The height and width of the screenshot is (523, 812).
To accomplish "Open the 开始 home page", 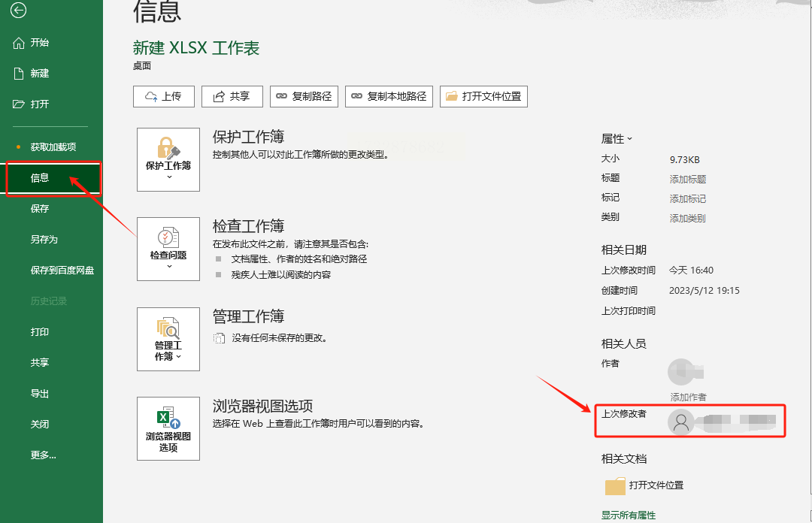I will (39, 43).
